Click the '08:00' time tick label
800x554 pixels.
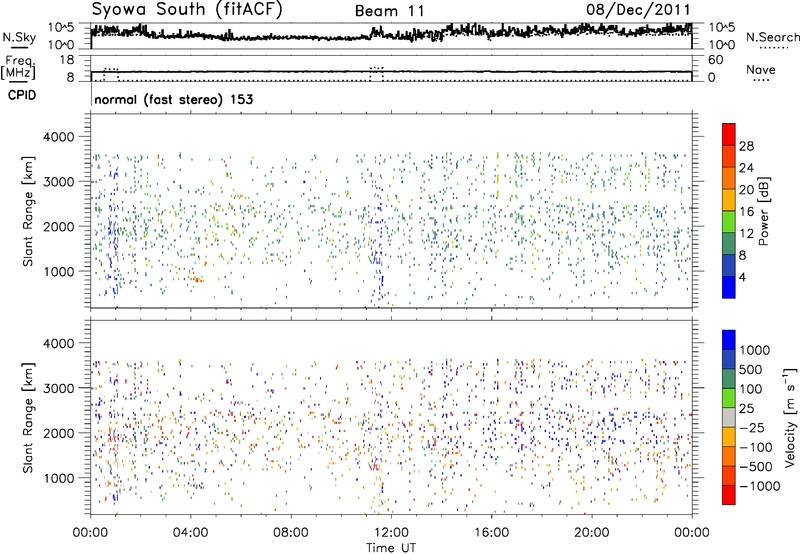pos(291,533)
